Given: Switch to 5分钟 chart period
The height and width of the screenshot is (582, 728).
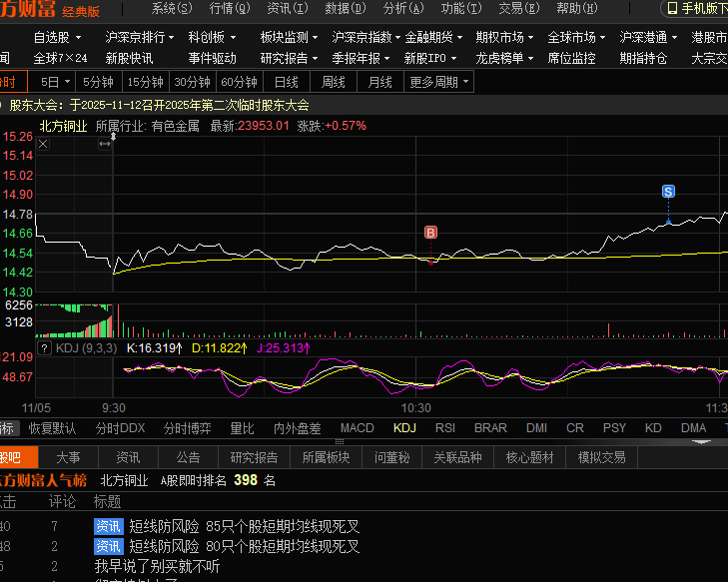Looking at the screenshot, I should 99,82.
